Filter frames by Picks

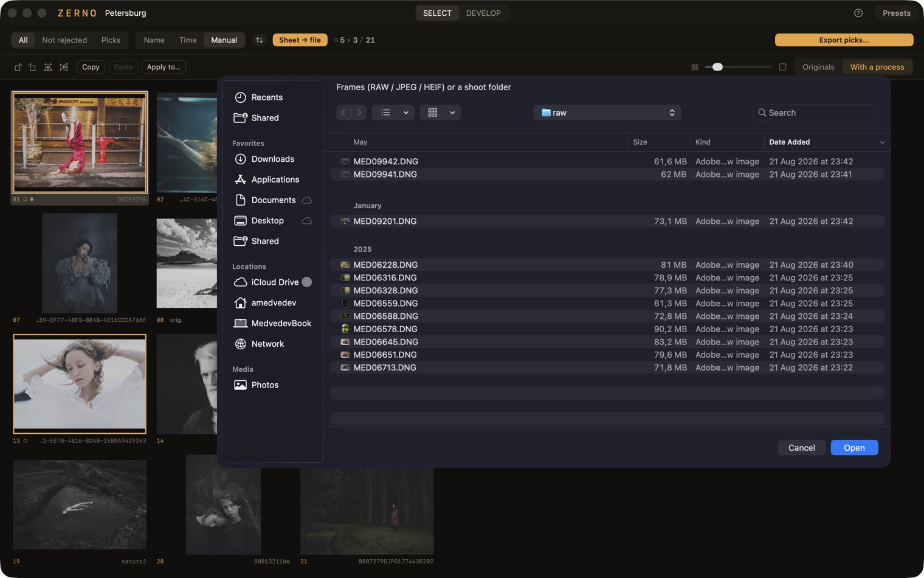pyautogui.click(x=111, y=40)
